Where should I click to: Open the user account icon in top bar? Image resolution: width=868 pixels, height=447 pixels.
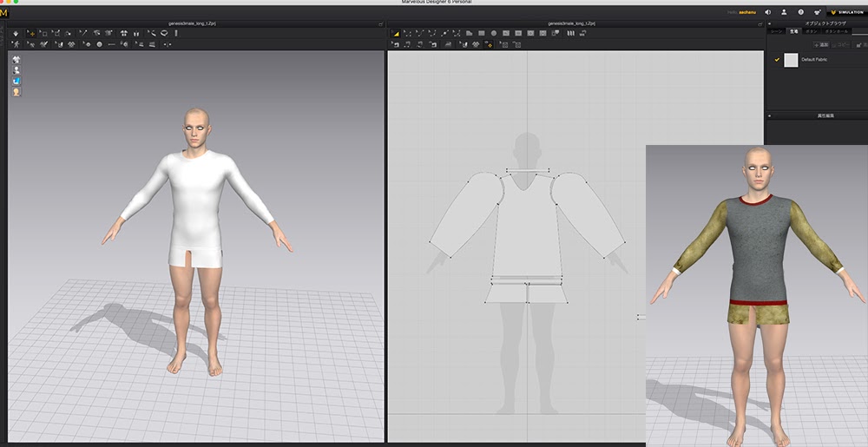(784, 12)
